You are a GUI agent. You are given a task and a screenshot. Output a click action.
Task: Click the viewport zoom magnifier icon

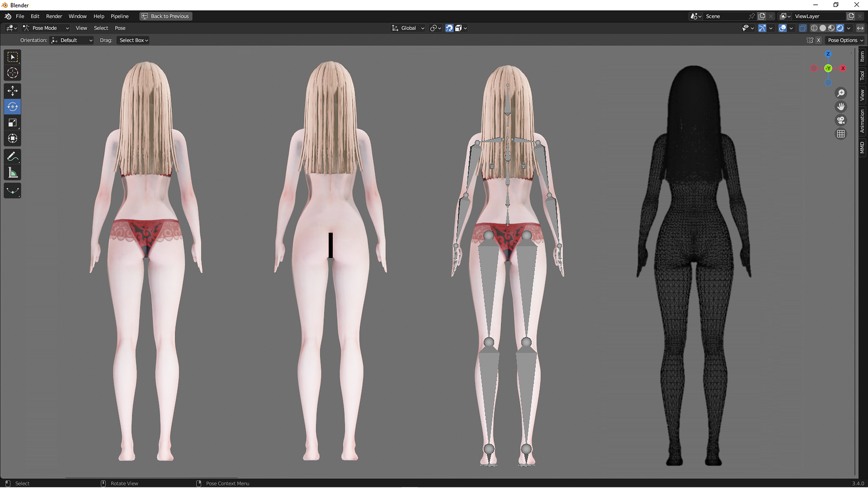click(841, 93)
